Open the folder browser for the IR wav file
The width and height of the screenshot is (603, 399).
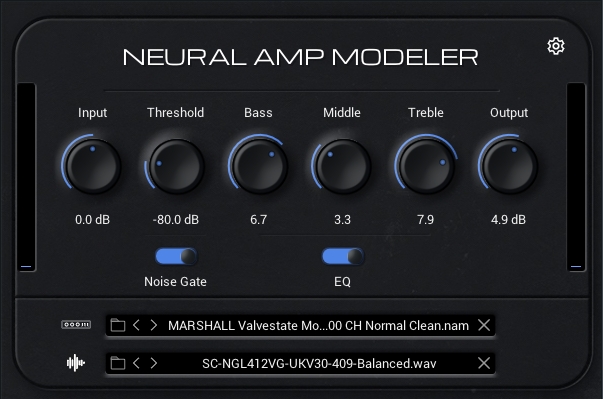coord(118,363)
